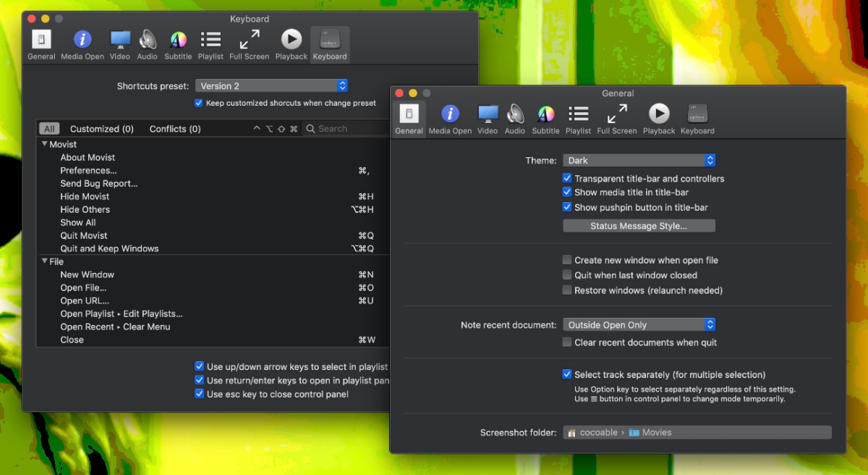Open Screenshot folder path selector
The height and width of the screenshot is (475, 868).
(697, 432)
